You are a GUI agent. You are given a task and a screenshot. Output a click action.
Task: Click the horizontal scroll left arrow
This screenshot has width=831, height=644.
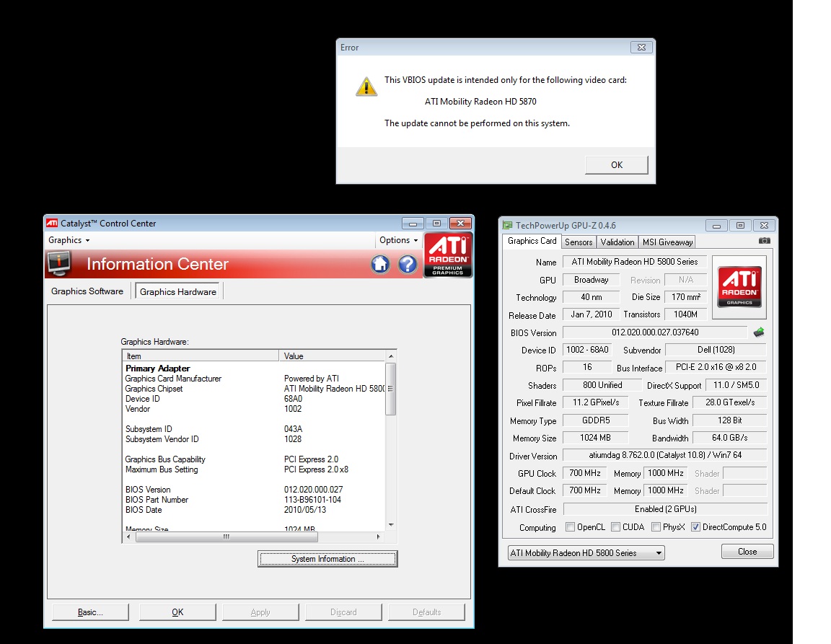[128, 537]
